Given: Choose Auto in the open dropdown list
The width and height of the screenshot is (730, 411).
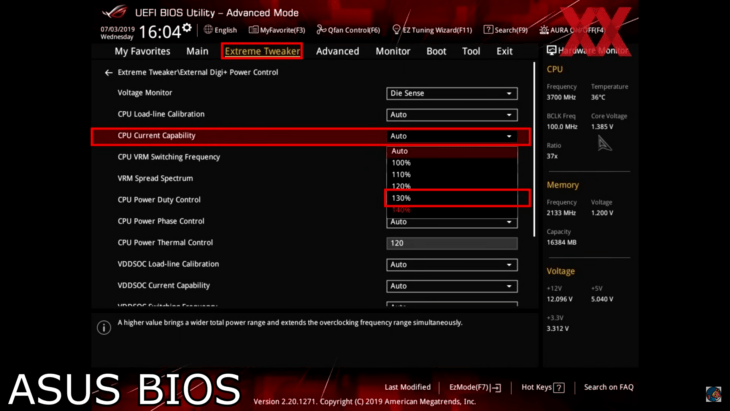Looking at the screenshot, I should pos(452,151).
